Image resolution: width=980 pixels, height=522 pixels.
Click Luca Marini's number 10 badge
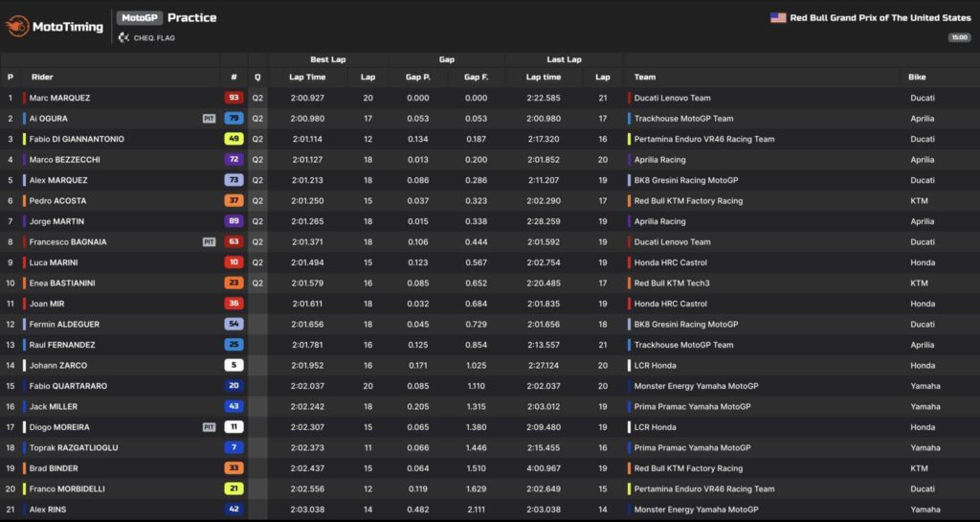tap(234, 262)
